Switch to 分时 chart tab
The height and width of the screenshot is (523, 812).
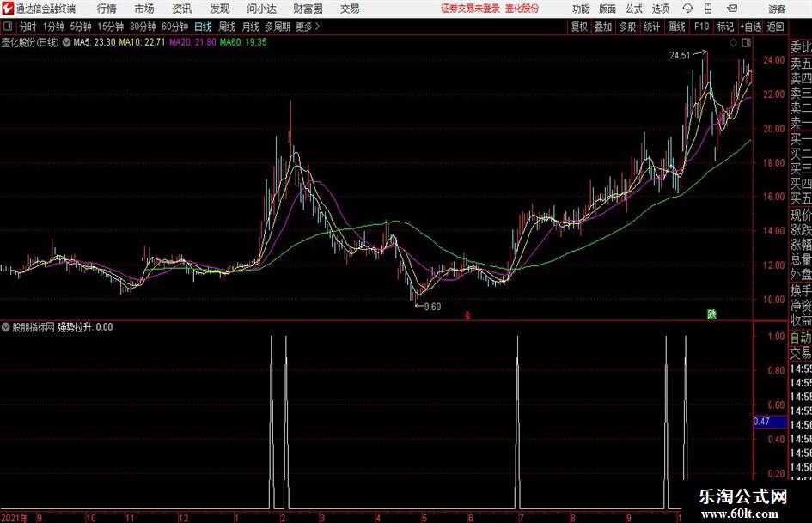coord(27,27)
